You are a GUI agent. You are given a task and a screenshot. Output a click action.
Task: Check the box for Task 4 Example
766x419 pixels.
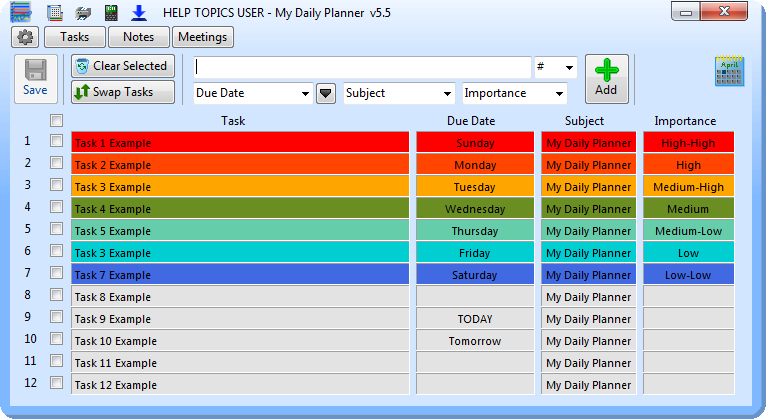57,207
